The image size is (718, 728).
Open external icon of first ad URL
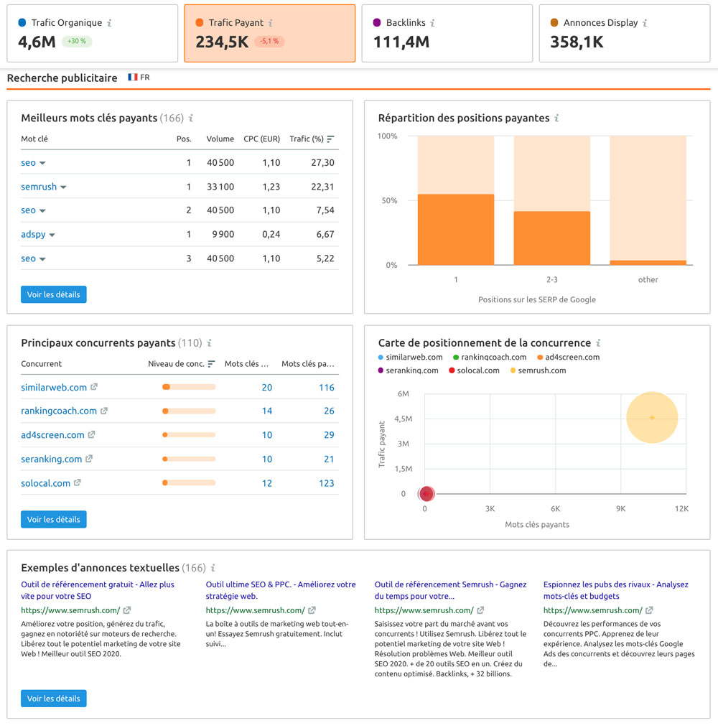coord(127,610)
